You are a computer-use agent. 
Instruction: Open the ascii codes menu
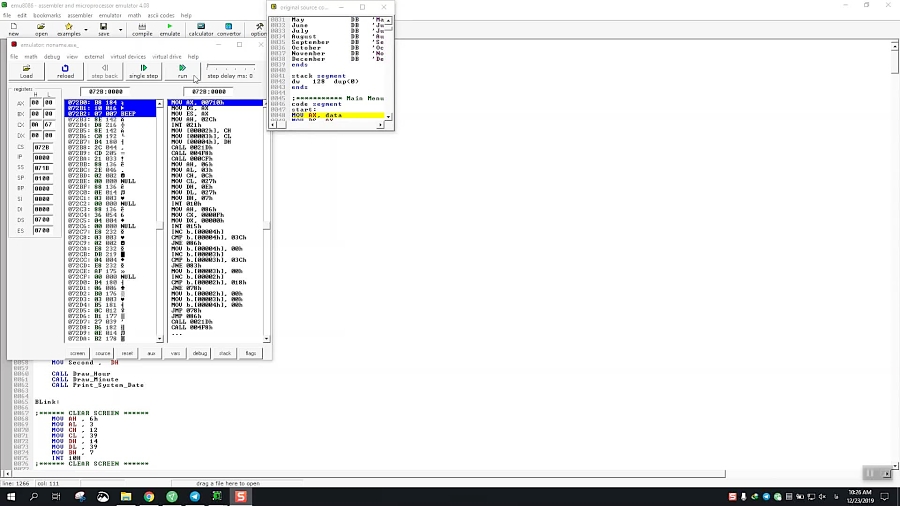click(160, 16)
